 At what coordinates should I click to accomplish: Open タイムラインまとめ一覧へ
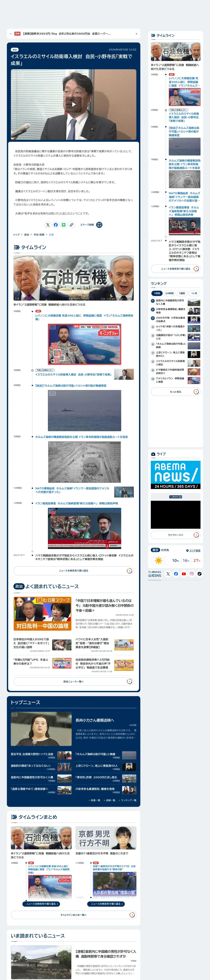pos(74,915)
